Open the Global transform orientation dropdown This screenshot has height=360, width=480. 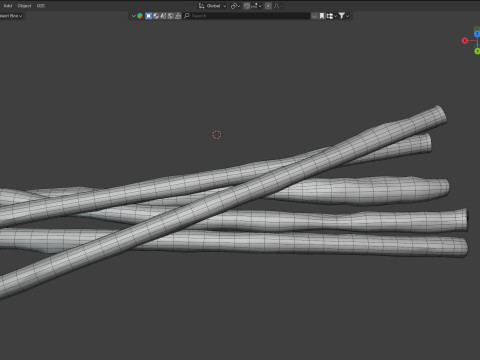[x=212, y=6]
